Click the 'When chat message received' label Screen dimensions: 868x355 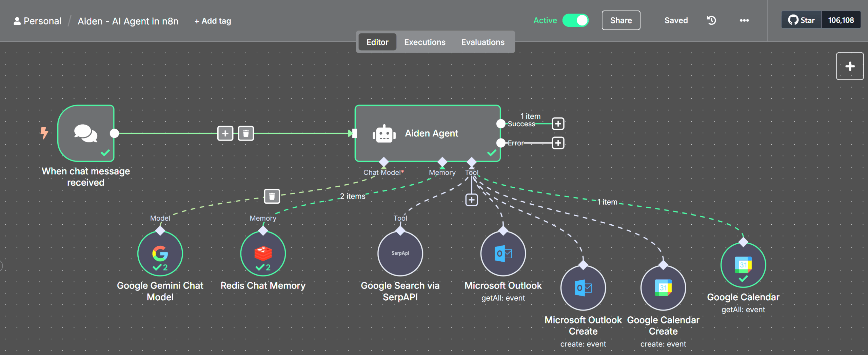(x=86, y=176)
